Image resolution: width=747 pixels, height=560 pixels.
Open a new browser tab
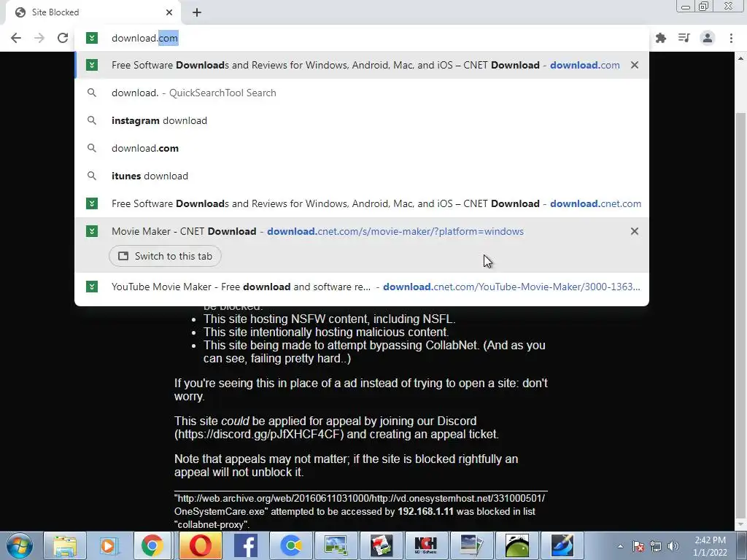click(x=197, y=12)
